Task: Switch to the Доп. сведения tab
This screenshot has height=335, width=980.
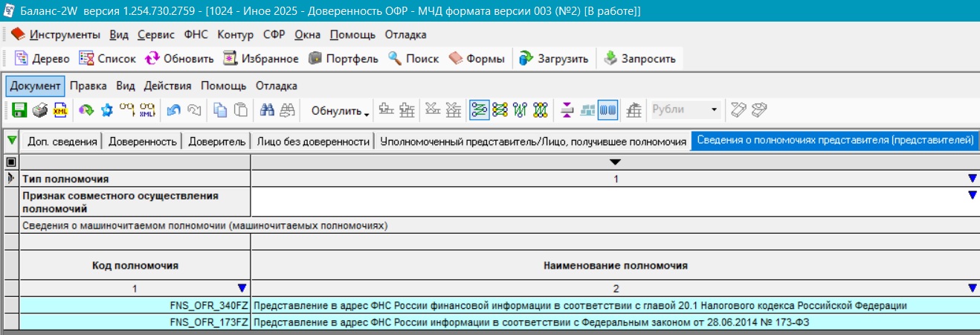Action: 63,141
